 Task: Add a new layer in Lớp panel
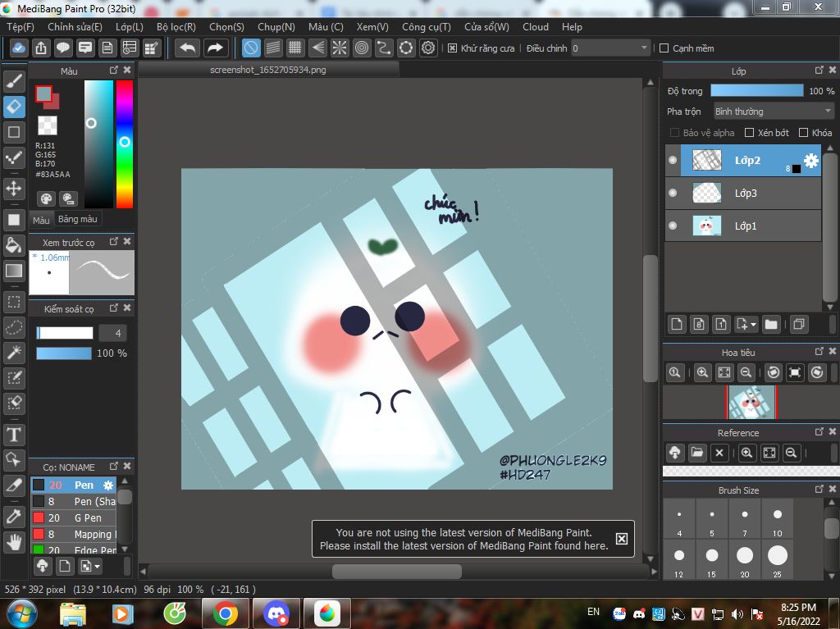pyautogui.click(x=677, y=324)
